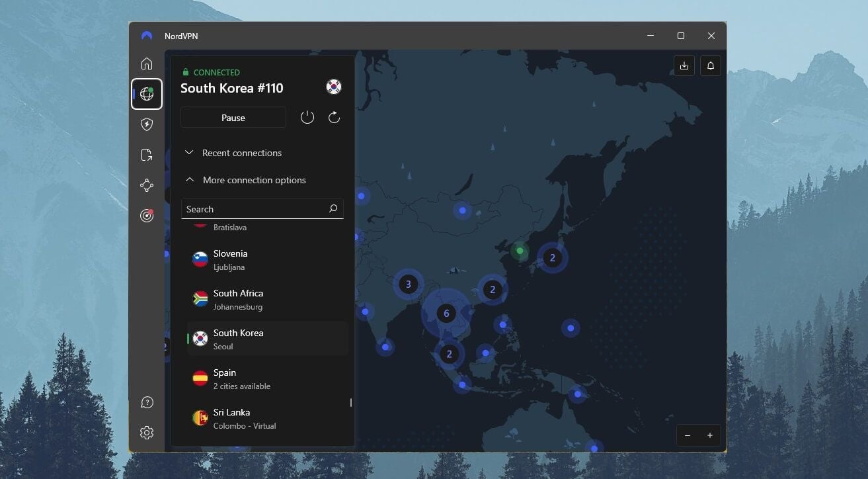Click the NordVPN logo in title bar
The height and width of the screenshot is (479, 868).
(147, 36)
